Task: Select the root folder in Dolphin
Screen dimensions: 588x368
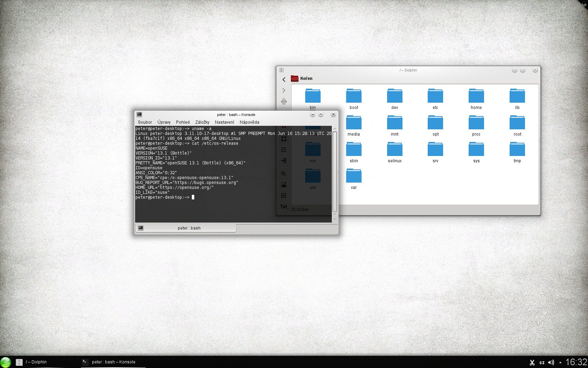Action: coord(517,126)
